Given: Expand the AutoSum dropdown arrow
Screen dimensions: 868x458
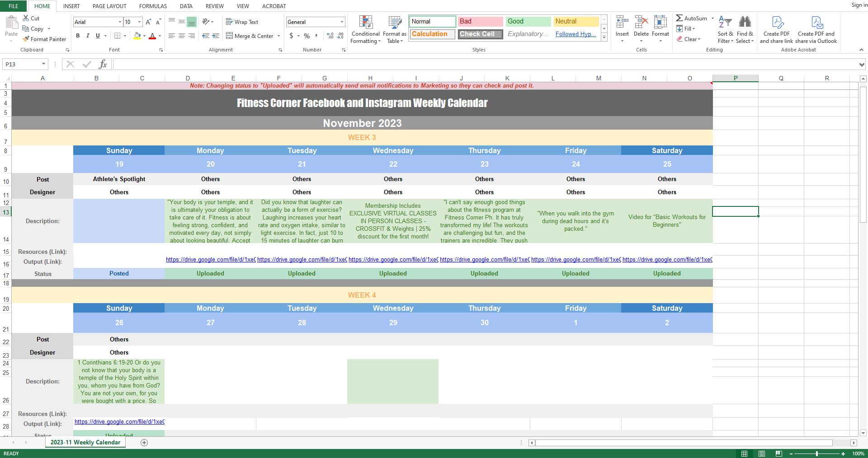Looking at the screenshot, I should (x=712, y=19).
